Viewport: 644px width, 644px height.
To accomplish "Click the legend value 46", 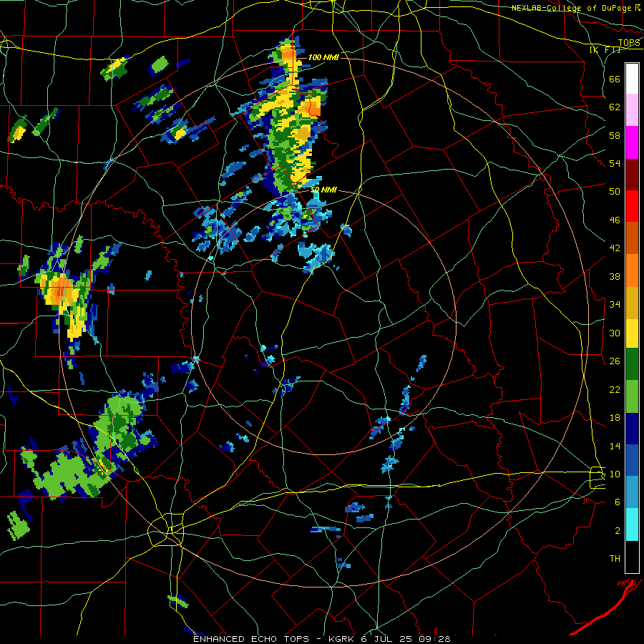I will 615,220.
